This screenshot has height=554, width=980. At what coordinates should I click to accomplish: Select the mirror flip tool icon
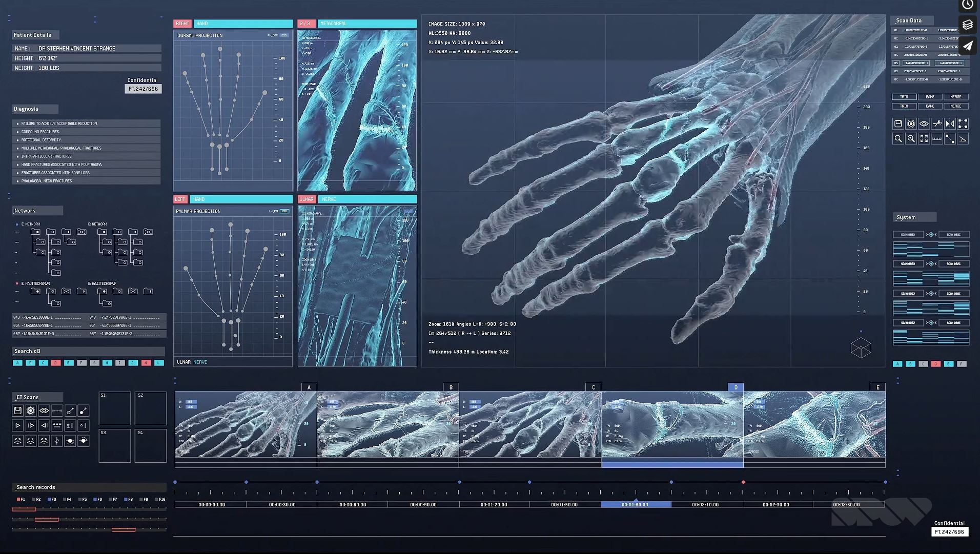pos(950,124)
